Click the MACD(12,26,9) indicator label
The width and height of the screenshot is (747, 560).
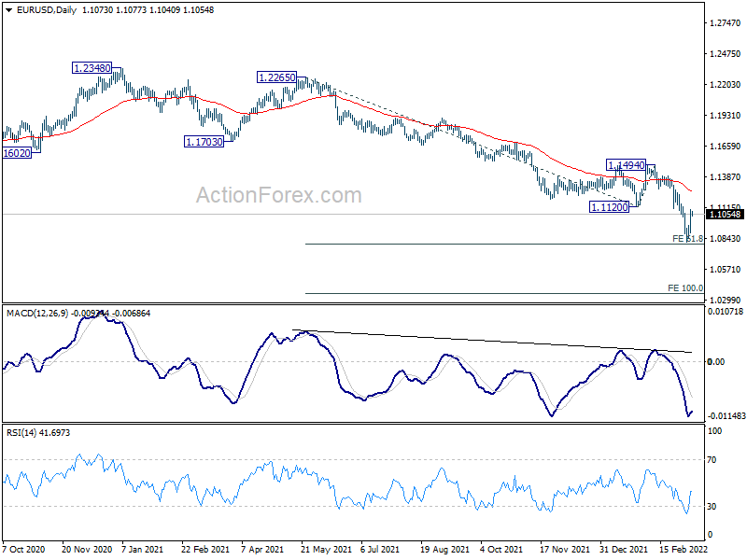[37, 314]
